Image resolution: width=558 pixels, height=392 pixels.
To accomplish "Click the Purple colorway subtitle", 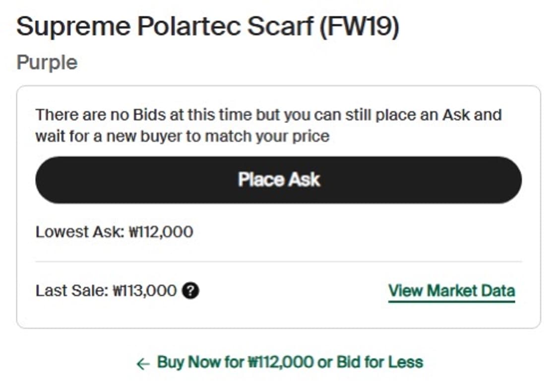I will tap(47, 63).
